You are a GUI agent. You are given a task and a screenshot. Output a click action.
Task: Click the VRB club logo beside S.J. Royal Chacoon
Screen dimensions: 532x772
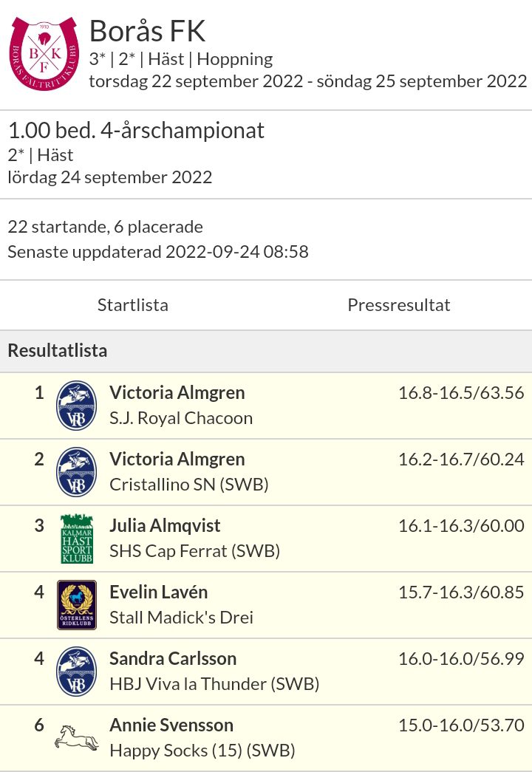click(x=76, y=405)
